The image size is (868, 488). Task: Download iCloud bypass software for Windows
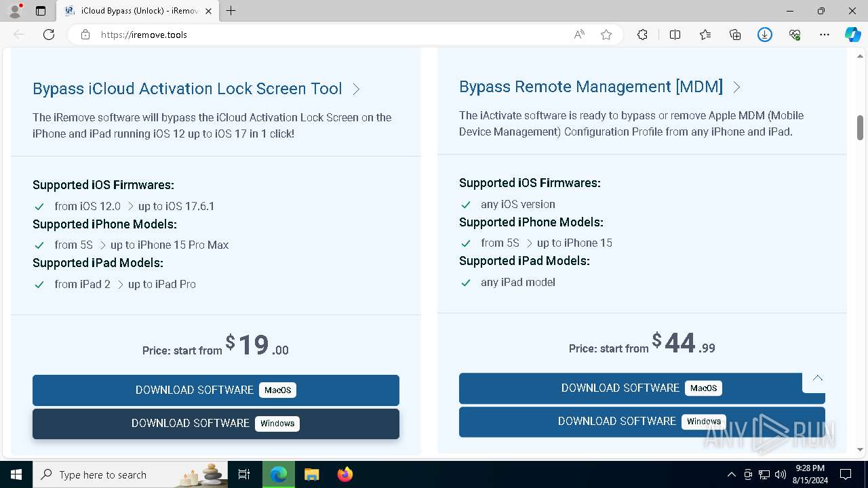point(216,424)
